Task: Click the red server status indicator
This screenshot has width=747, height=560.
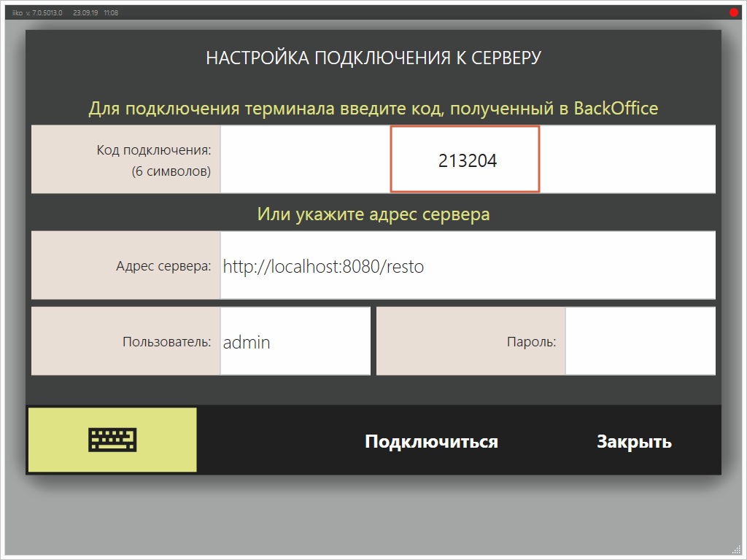Action: [734, 12]
